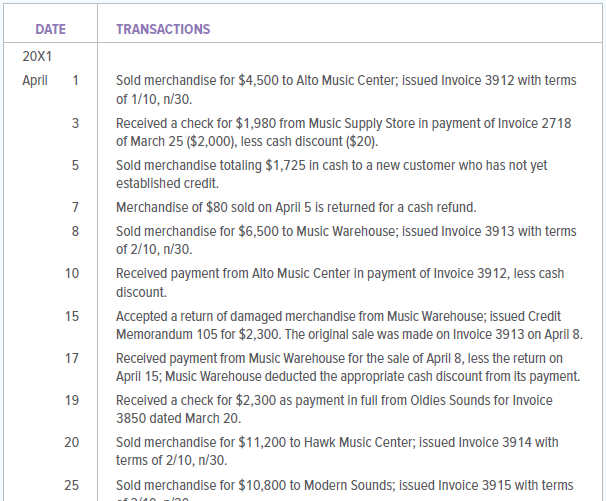
Task: Select date 19 in the date column
Action: [72, 400]
